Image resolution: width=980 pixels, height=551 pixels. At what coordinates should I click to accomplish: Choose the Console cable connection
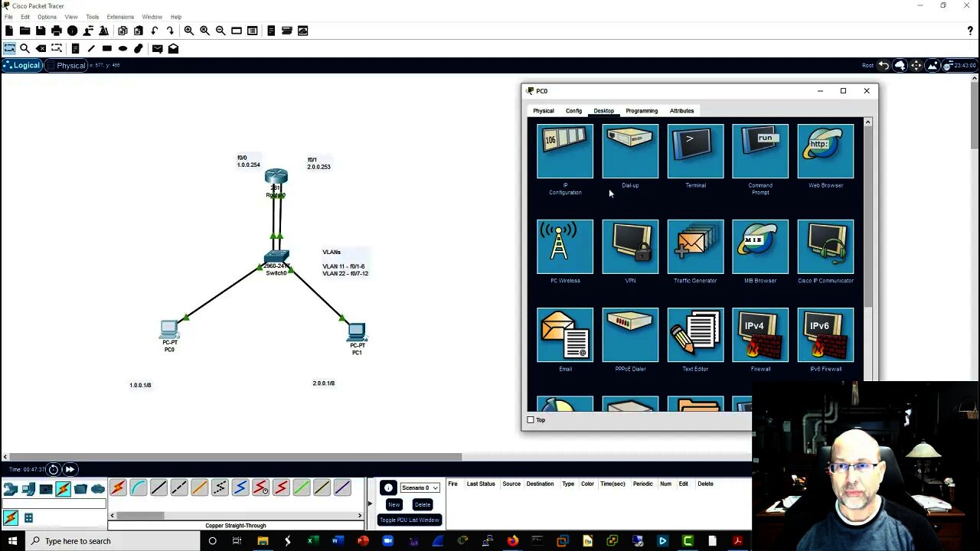coord(139,487)
